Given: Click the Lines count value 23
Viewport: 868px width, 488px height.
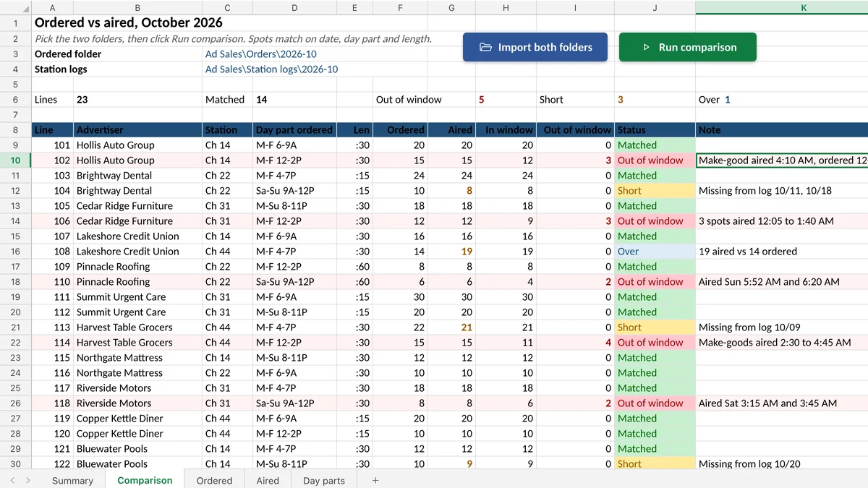Looking at the screenshot, I should (82, 100).
